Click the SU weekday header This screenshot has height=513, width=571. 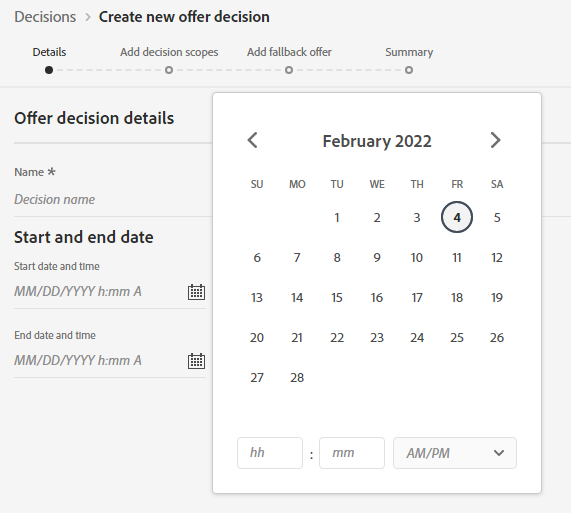pyautogui.click(x=257, y=184)
